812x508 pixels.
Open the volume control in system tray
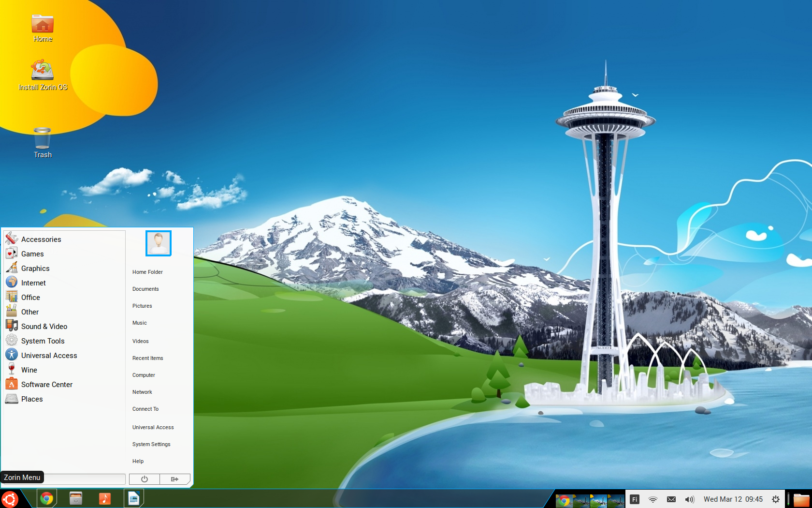coord(689,499)
